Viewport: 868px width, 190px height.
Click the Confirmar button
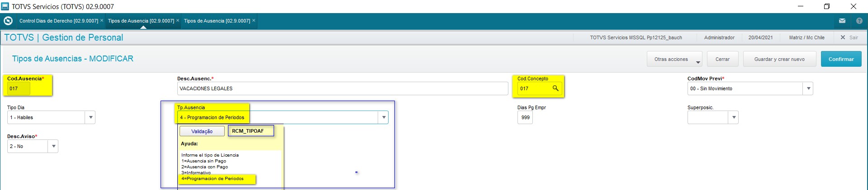pyautogui.click(x=841, y=59)
